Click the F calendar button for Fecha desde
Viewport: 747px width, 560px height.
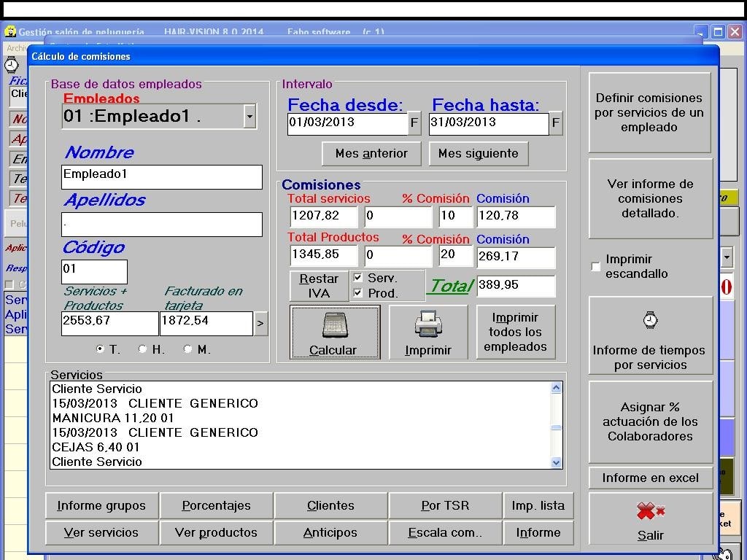(414, 123)
